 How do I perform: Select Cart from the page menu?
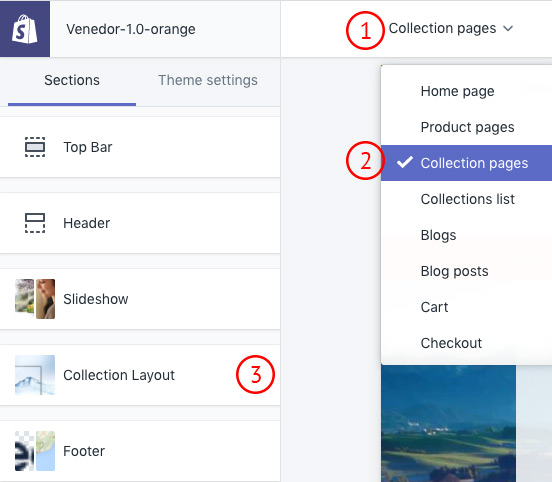click(466, 307)
